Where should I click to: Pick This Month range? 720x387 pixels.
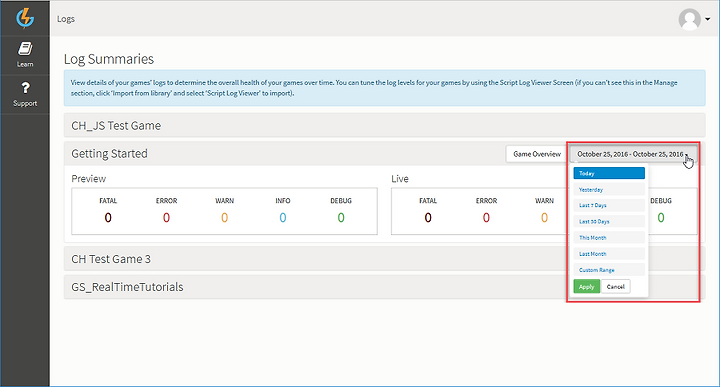(609, 237)
